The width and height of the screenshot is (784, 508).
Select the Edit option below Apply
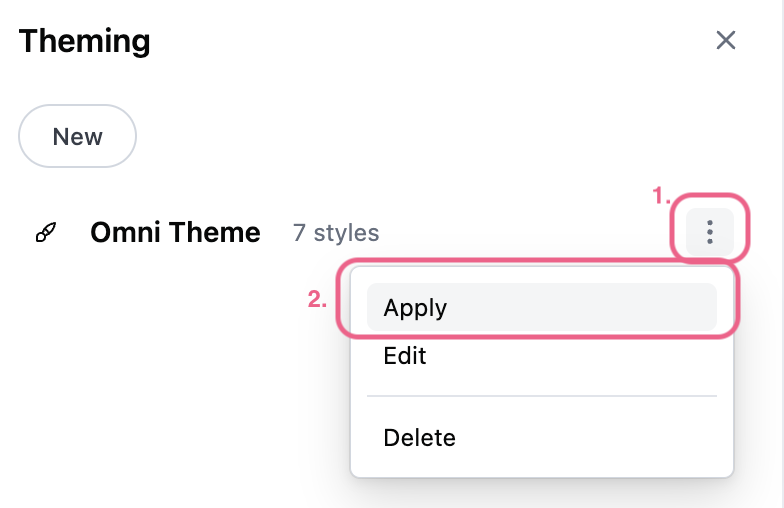point(405,356)
